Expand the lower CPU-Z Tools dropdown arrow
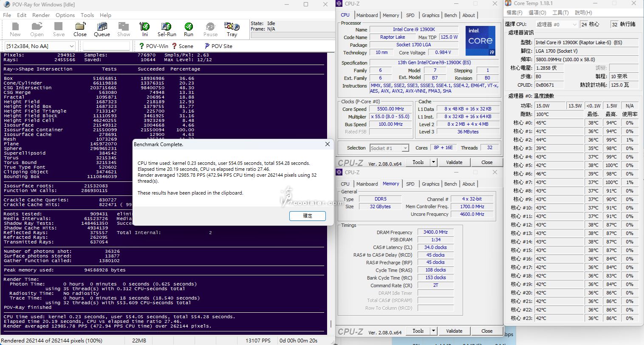The height and width of the screenshot is (345, 644). click(x=434, y=331)
